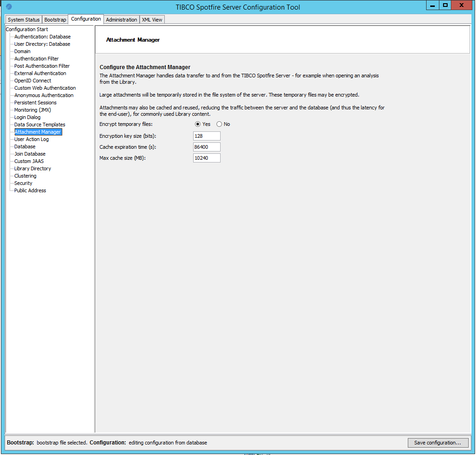Click the Max cache size field
The width and height of the screenshot is (476, 455).
tap(207, 158)
